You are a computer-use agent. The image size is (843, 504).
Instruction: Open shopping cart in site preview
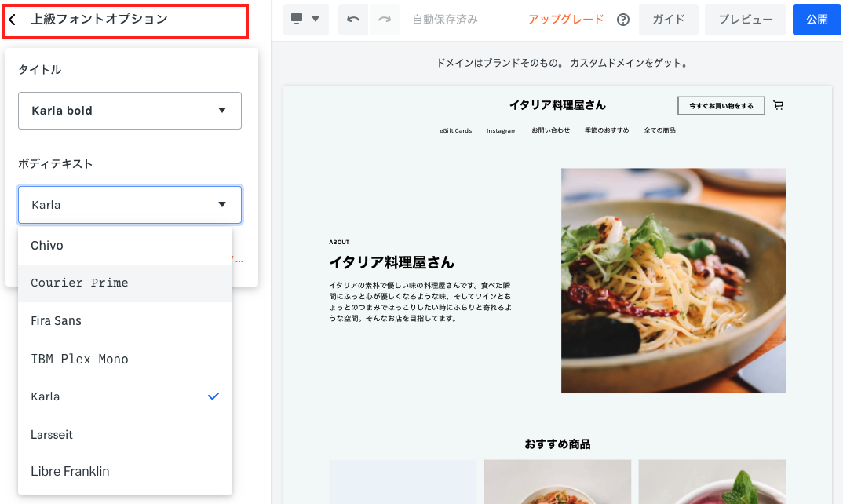pos(778,105)
